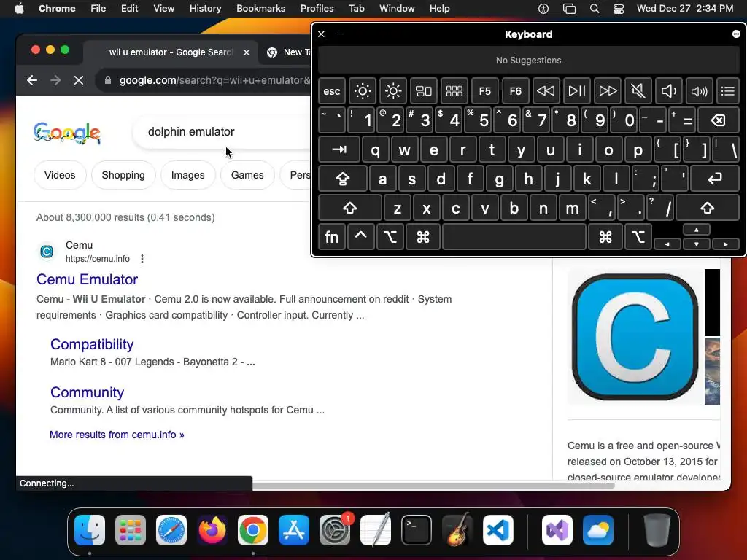747x560 pixels.
Task: Open Keyboard panel options circle button
Action: [x=736, y=34]
